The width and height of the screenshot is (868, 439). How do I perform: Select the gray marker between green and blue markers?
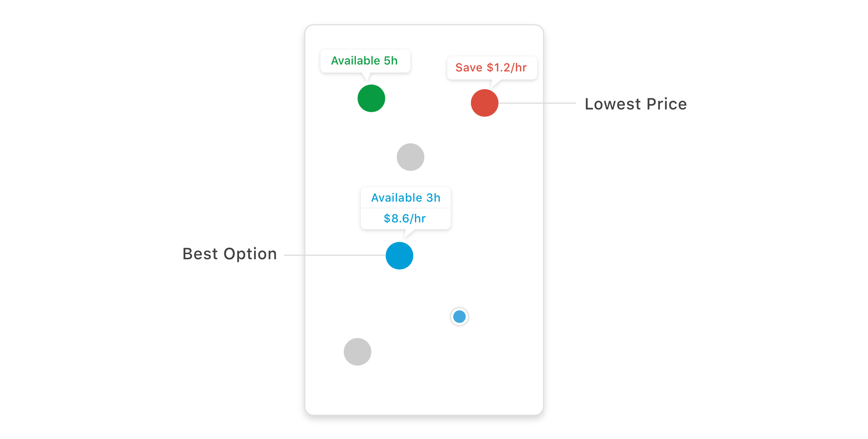pos(410,157)
